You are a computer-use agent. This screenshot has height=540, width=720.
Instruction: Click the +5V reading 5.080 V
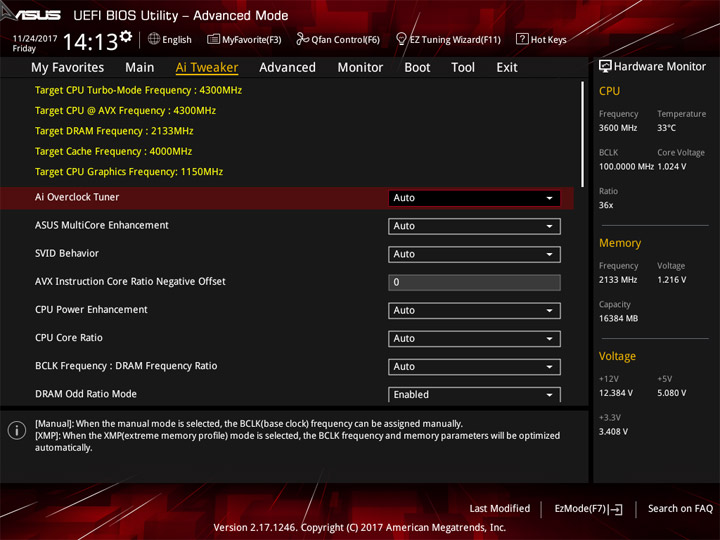click(672, 393)
